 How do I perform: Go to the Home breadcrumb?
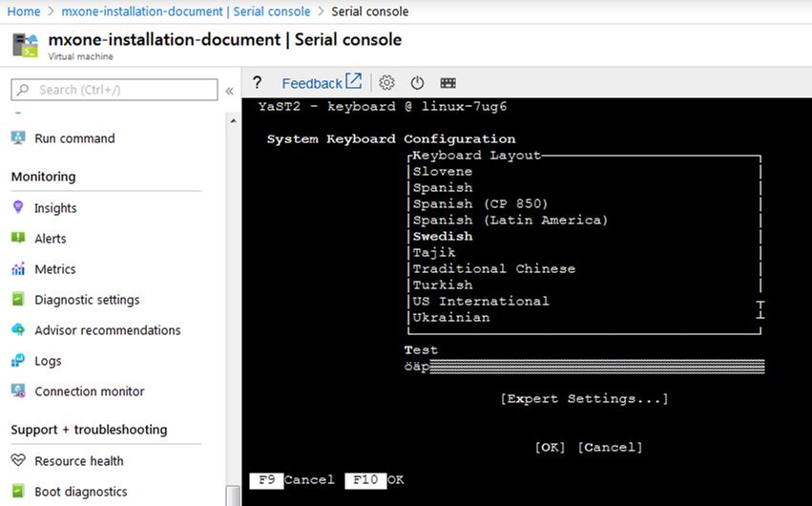[x=23, y=11]
